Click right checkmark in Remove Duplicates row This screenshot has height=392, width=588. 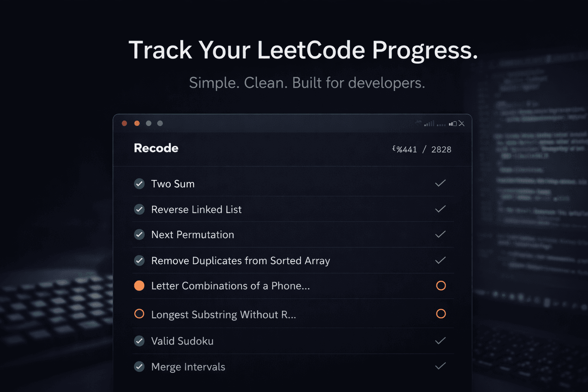tap(440, 260)
